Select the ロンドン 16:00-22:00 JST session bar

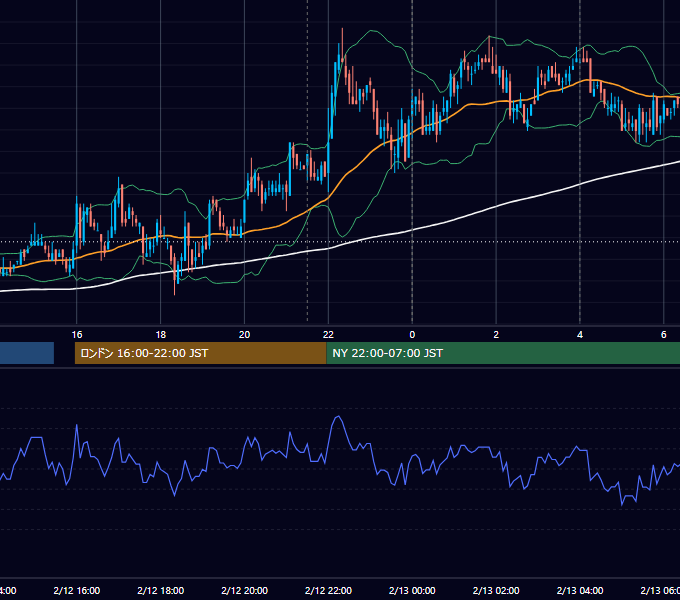coord(200,353)
